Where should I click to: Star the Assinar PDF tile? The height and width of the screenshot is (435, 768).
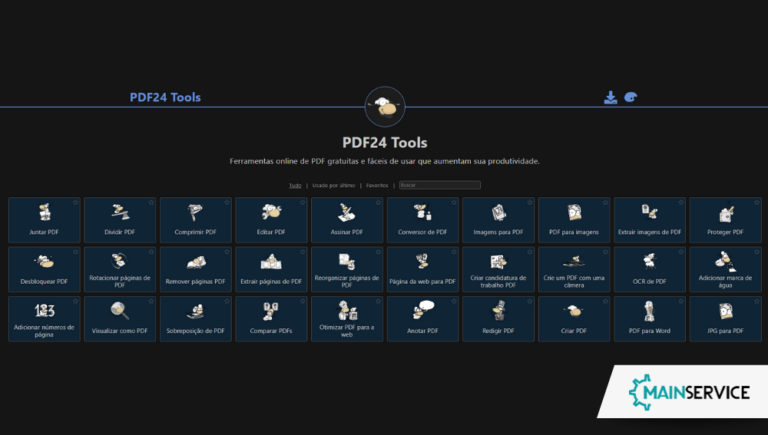click(x=378, y=202)
